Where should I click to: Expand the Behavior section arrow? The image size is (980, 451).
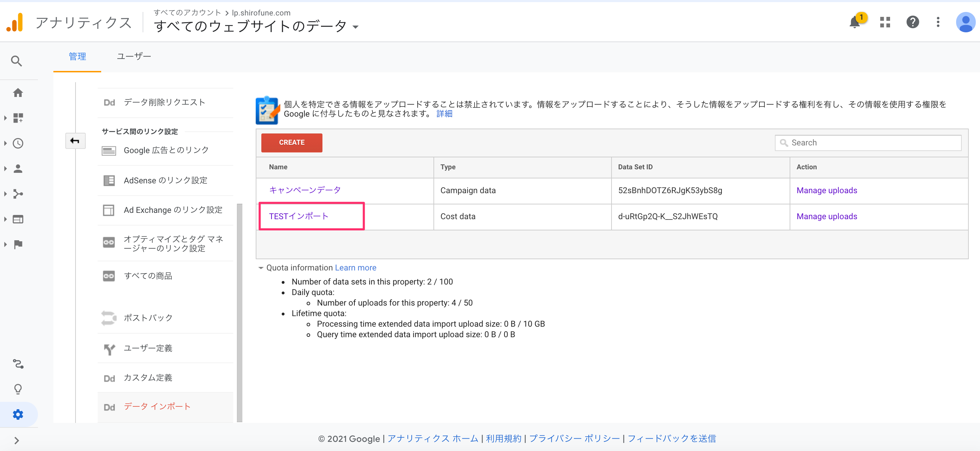(5, 219)
